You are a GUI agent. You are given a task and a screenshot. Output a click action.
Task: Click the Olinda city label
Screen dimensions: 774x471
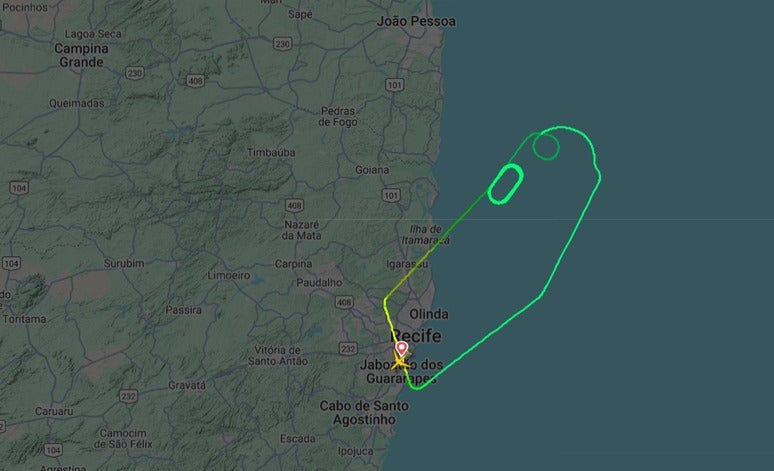(429, 314)
